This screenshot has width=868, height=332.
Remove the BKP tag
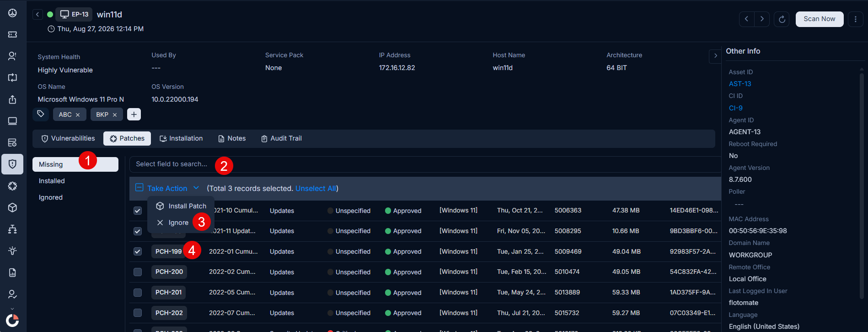[x=115, y=115]
